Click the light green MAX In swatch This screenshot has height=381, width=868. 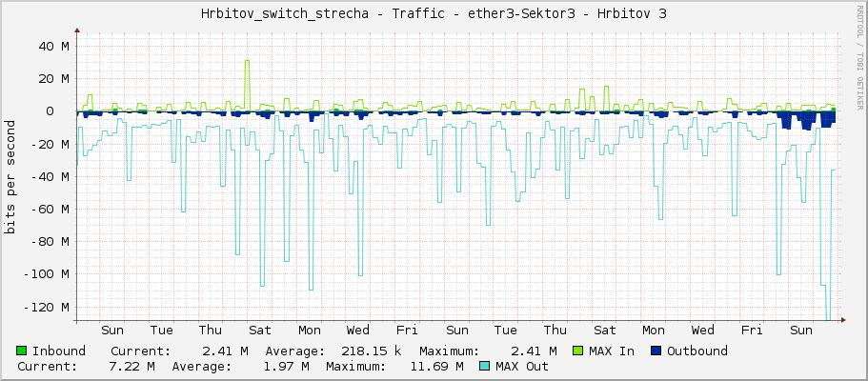pos(578,351)
